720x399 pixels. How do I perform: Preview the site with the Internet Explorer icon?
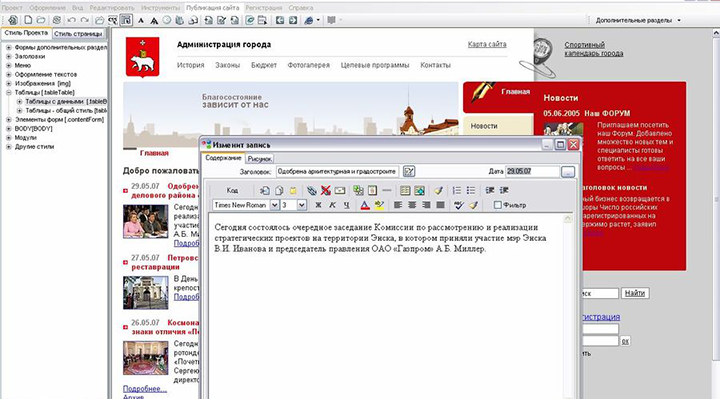(309, 20)
